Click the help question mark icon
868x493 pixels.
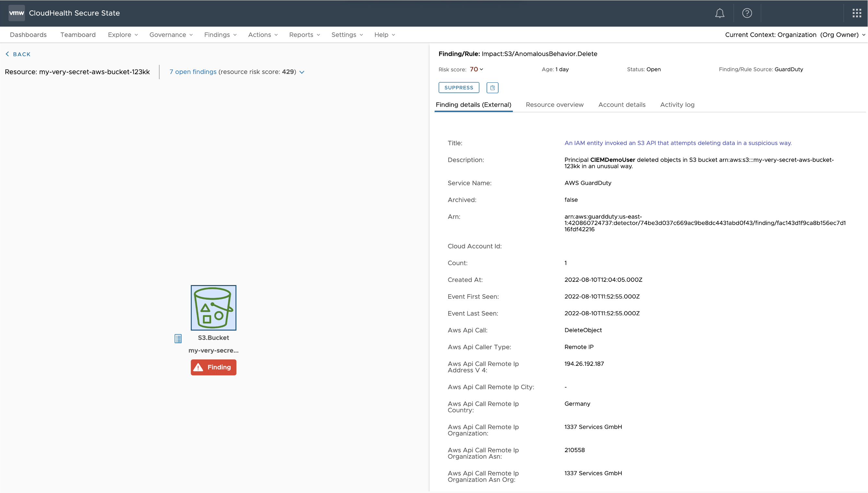pyautogui.click(x=747, y=13)
